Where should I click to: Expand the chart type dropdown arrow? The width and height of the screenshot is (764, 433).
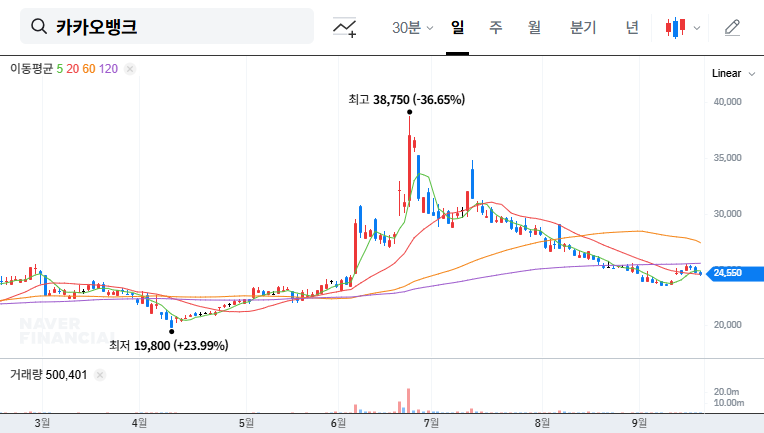(x=697, y=28)
